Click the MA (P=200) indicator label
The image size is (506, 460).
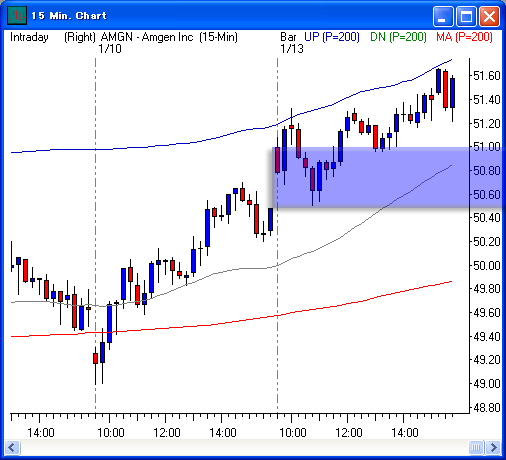coord(464,37)
